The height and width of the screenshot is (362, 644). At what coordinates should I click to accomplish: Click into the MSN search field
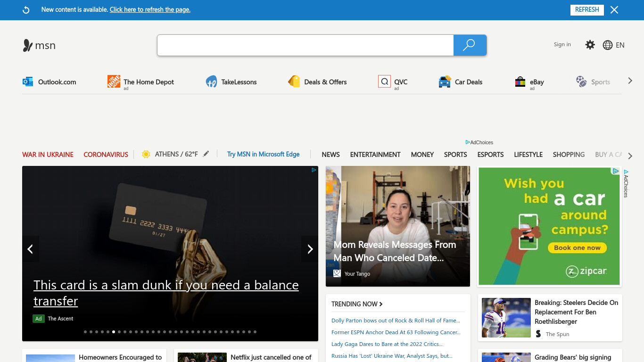305,45
